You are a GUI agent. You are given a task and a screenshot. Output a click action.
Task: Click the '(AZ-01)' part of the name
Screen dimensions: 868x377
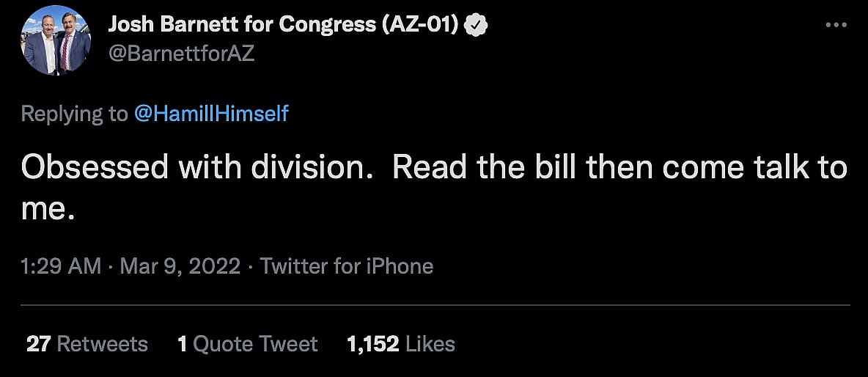click(x=420, y=24)
